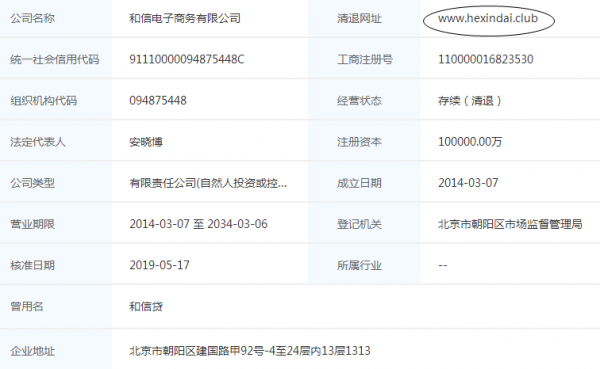This screenshot has height=369, width=600.
Task: Select business term 2014-03-07 至 2034-03-06
Action: pyautogui.click(x=198, y=224)
